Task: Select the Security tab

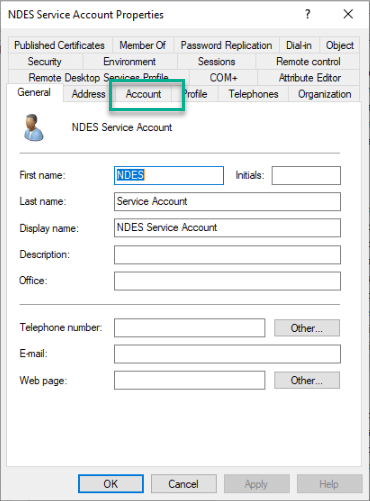Action: point(45,61)
